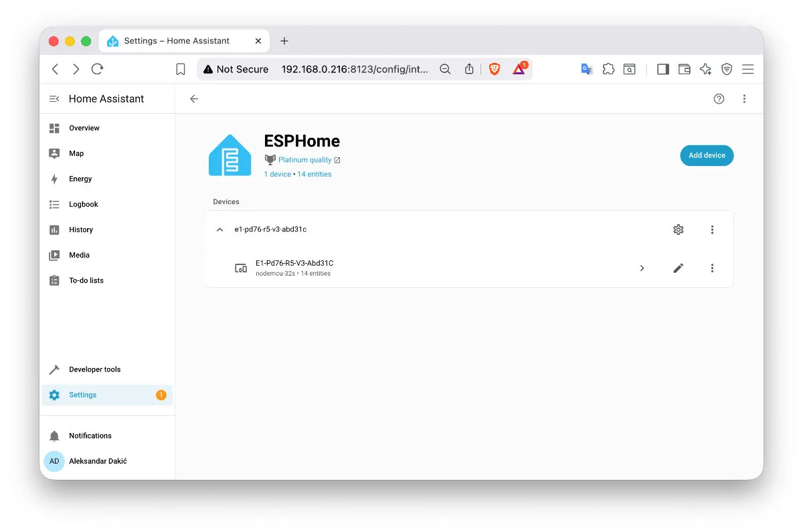803x532 pixels.
Task: Collapse the Home Assistant sidebar menu icon
Action: pyautogui.click(x=54, y=98)
